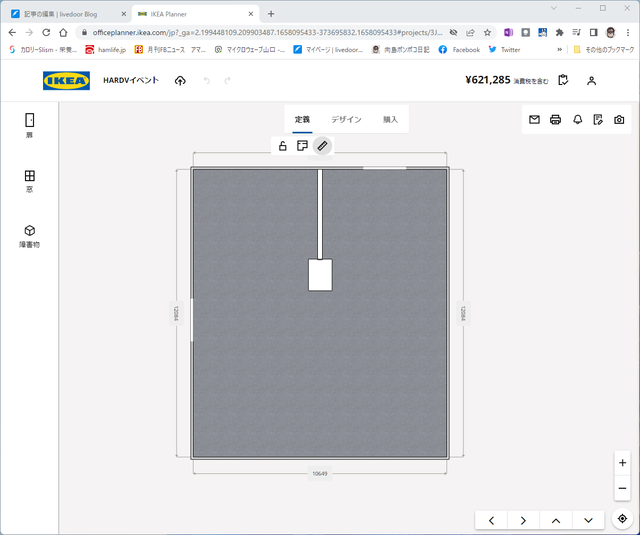Open the マイページ livedoor bookmark
The image size is (640, 535).
click(328, 49)
